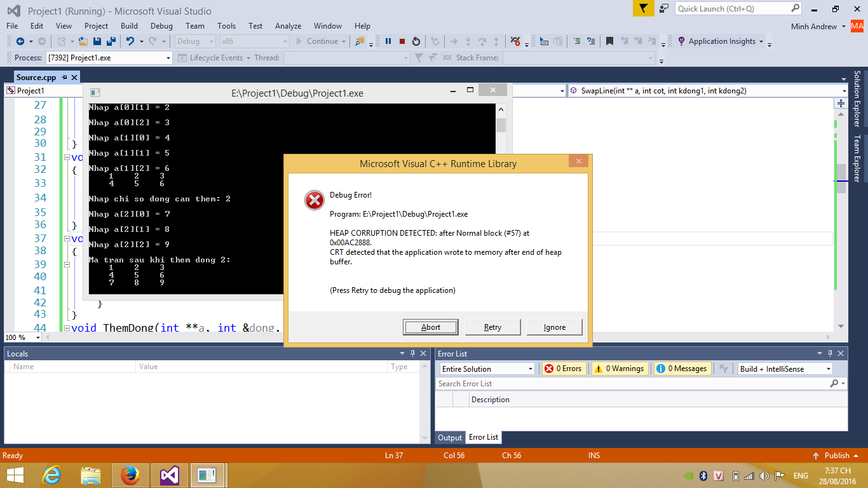Click the Save All icon
This screenshot has width=868, height=488.
pos(111,41)
